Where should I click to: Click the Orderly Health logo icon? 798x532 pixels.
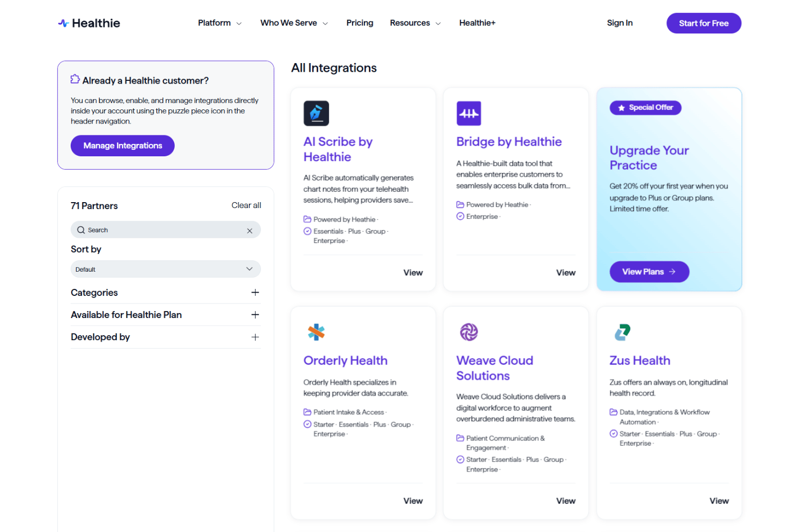(x=316, y=332)
